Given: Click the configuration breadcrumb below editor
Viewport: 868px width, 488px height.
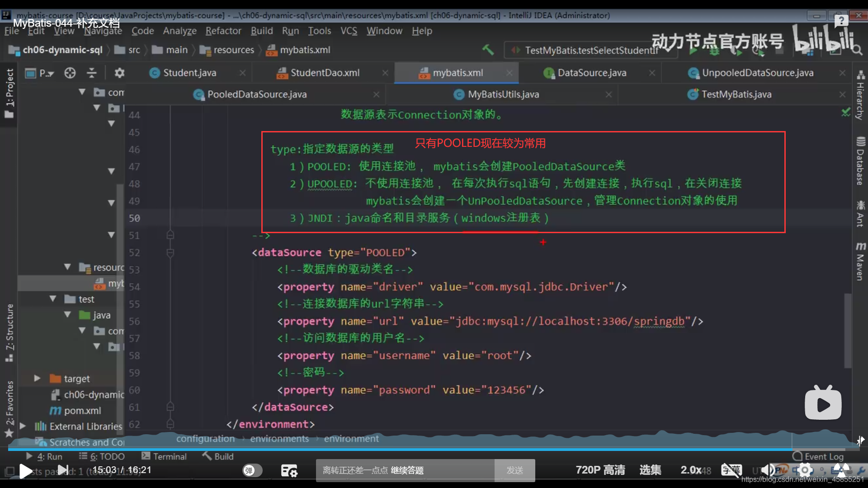Looking at the screenshot, I should click(x=205, y=439).
